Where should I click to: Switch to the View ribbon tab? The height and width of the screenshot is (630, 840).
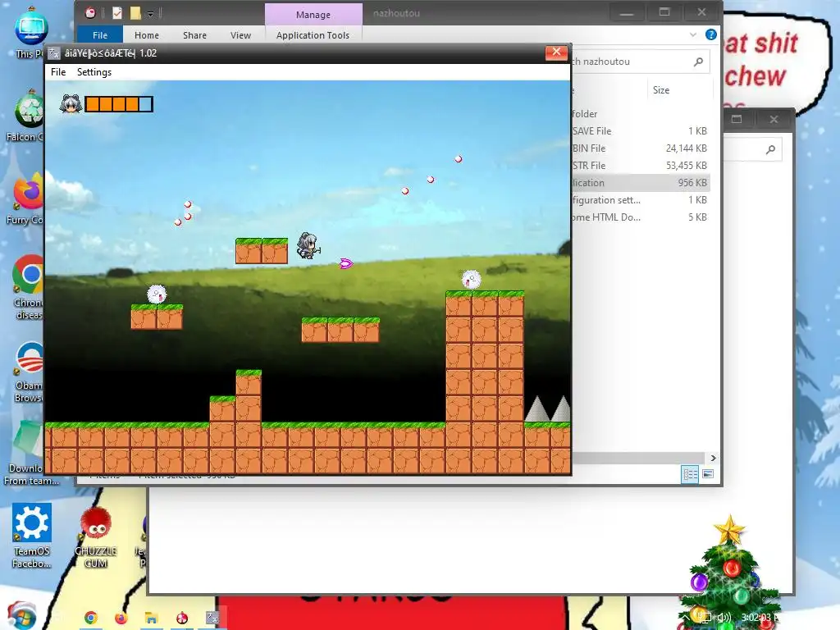240,34
